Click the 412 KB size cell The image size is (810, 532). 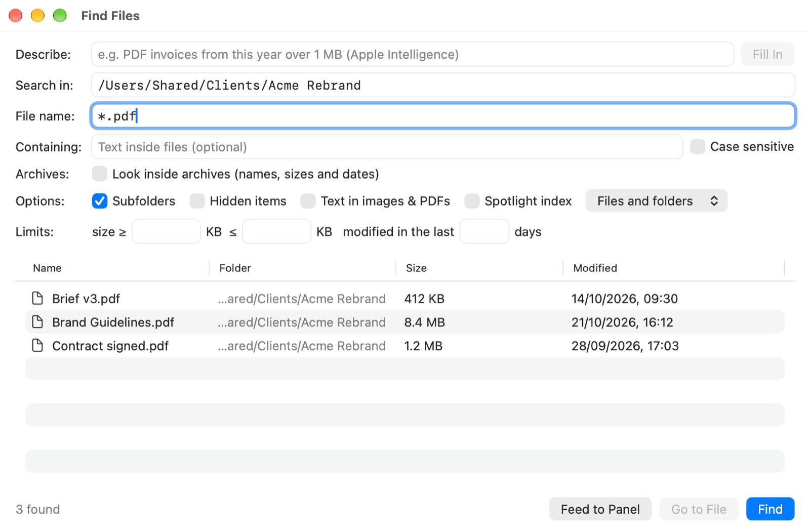pyautogui.click(x=424, y=298)
